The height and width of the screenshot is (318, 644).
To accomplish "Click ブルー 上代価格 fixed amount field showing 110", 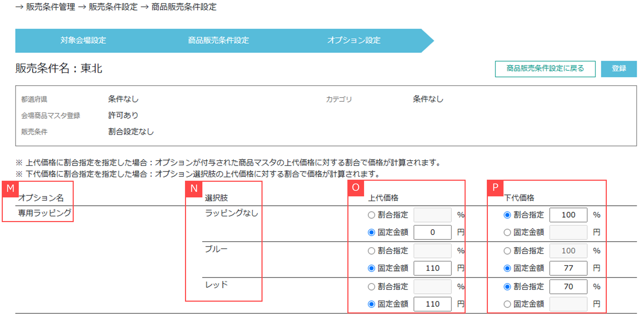I will tap(432, 268).
